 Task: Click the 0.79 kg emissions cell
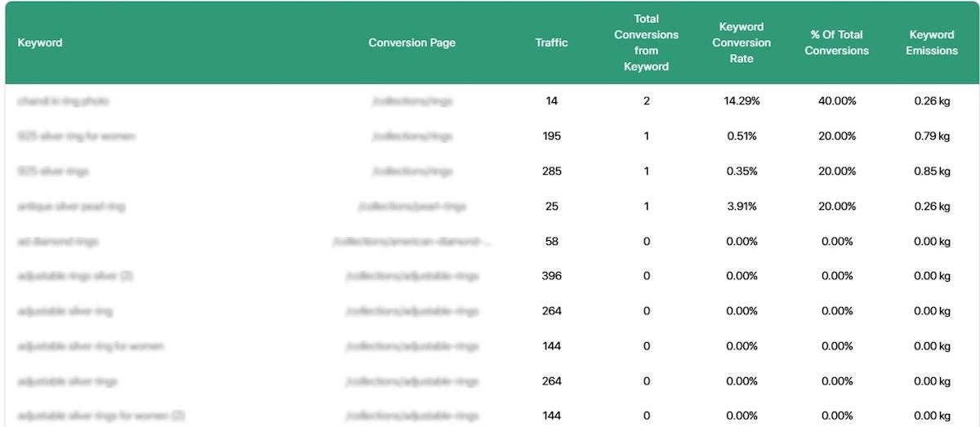932,136
